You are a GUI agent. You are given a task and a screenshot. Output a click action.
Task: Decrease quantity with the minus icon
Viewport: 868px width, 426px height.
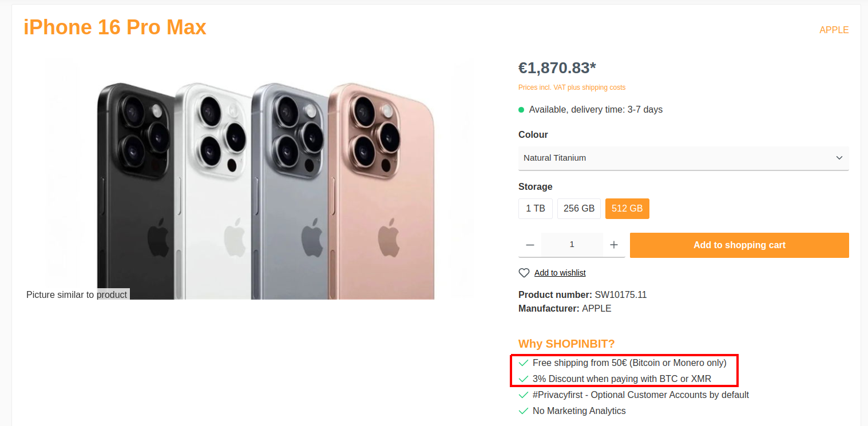pos(530,245)
